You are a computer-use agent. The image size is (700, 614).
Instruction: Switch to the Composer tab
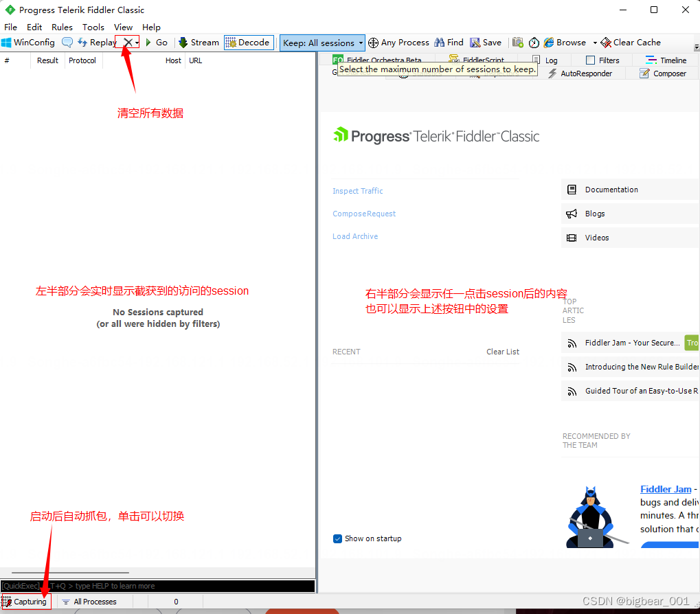pos(664,73)
